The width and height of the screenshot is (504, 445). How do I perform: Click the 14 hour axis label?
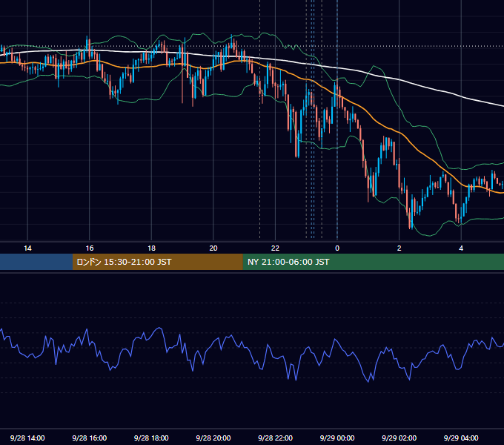click(27, 248)
